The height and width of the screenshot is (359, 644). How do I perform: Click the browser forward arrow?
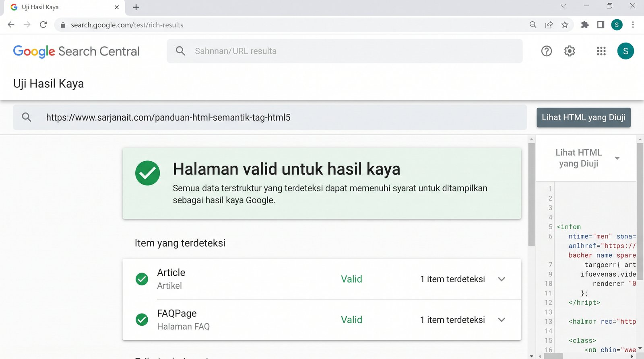(x=27, y=25)
